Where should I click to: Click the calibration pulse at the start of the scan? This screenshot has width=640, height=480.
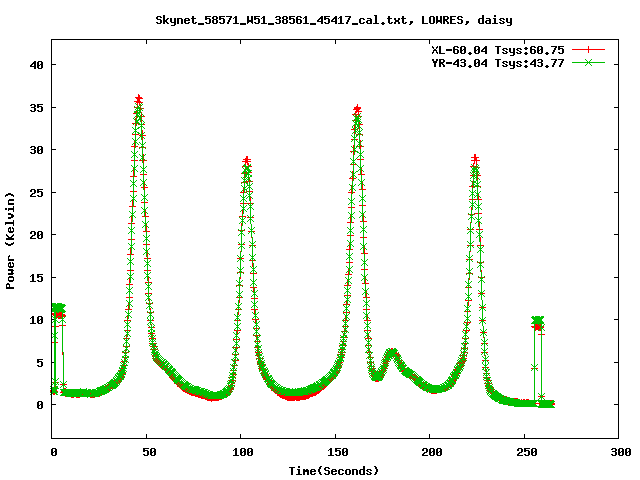click(58, 311)
